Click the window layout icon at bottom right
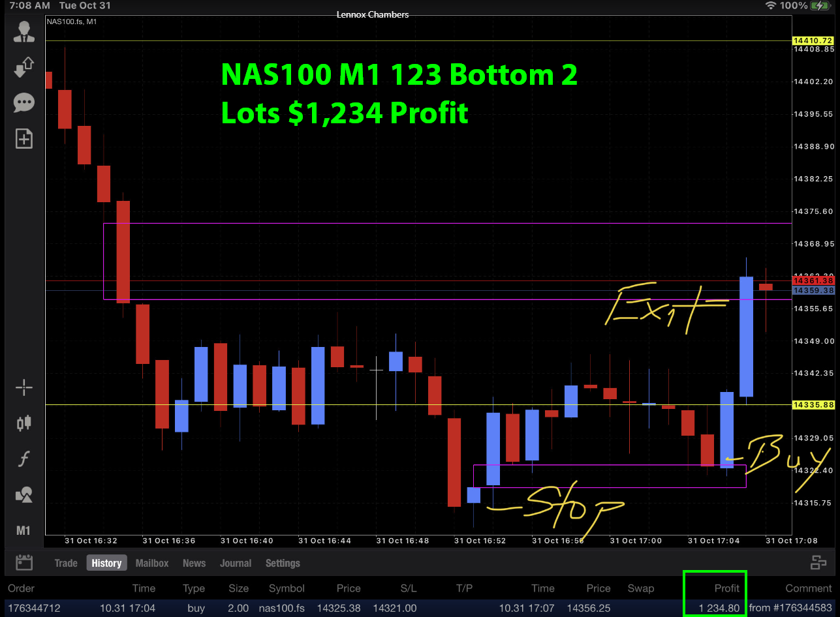This screenshot has width=840, height=617. coord(818,563)
